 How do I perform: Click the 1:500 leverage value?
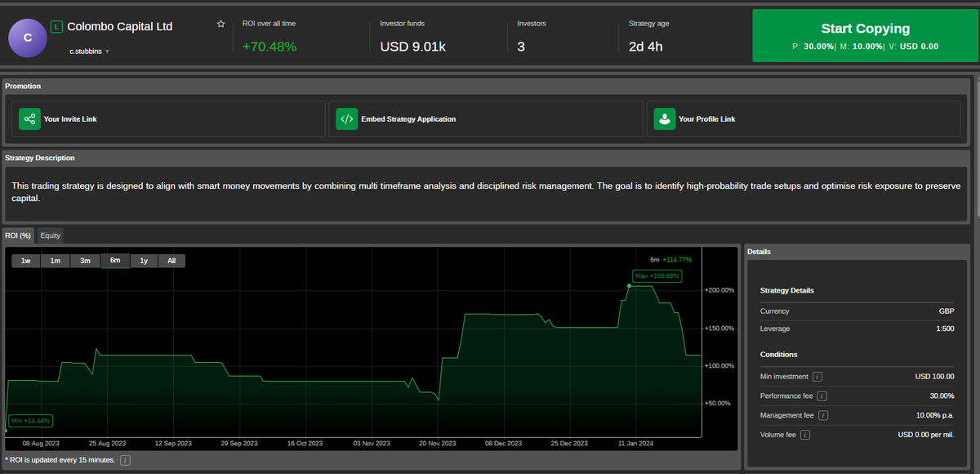[x=945, y=329]
